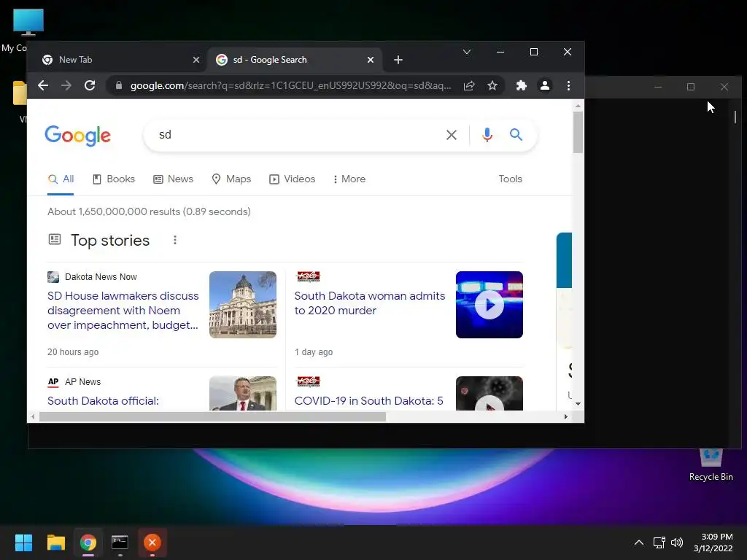Open the Chrome profile avatar

pos(544,86)
